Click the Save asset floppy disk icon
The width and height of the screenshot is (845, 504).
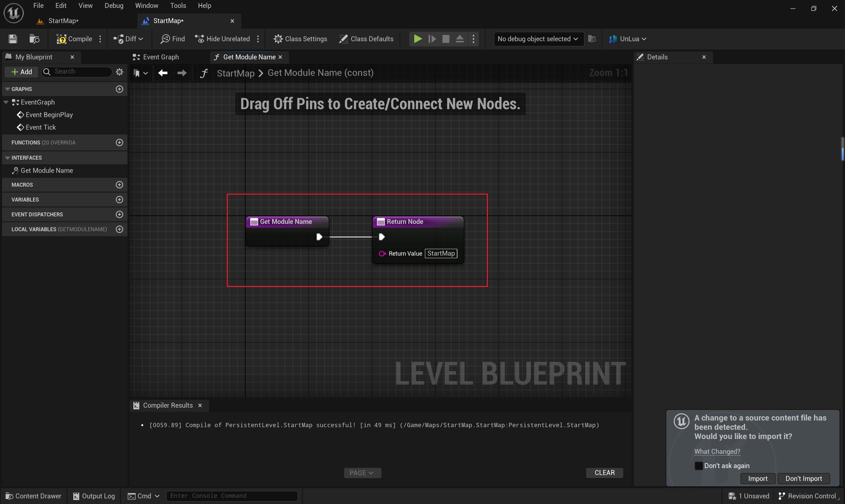click(x=13, y=39)
